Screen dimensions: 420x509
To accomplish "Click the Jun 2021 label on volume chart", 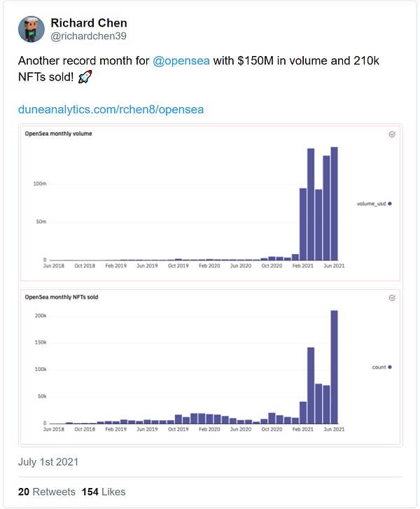I will 334,266.
